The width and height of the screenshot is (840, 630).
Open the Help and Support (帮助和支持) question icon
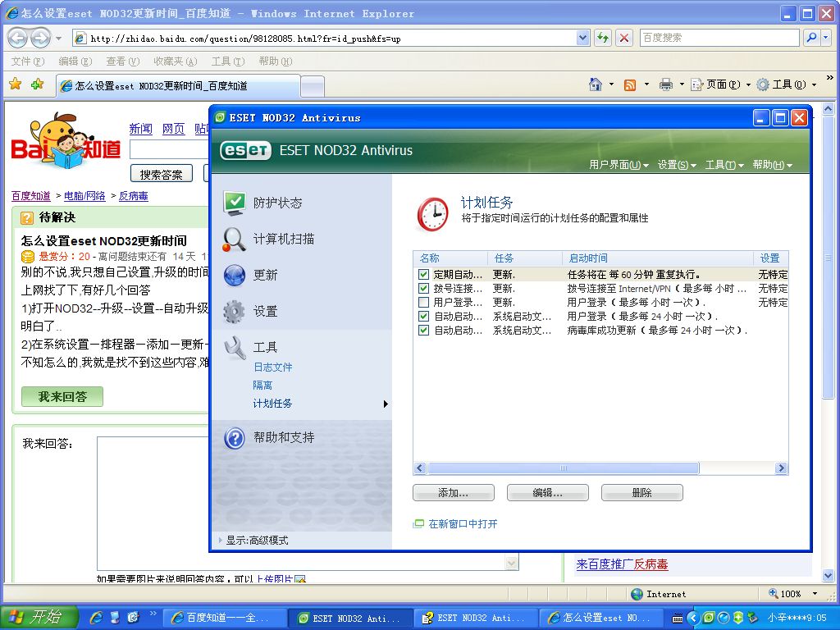pos(235,437)
